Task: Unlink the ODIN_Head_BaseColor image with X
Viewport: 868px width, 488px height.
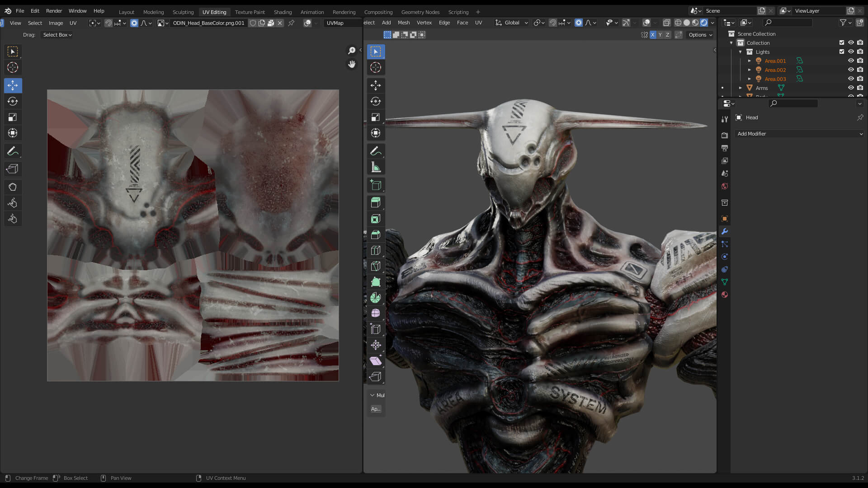Action: coord(280,23)
